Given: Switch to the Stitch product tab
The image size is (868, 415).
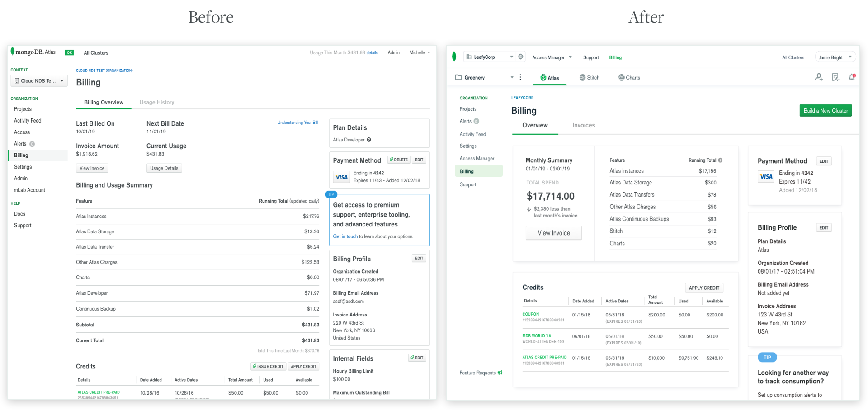Looking at the screenshot, I should click(590, 78).
